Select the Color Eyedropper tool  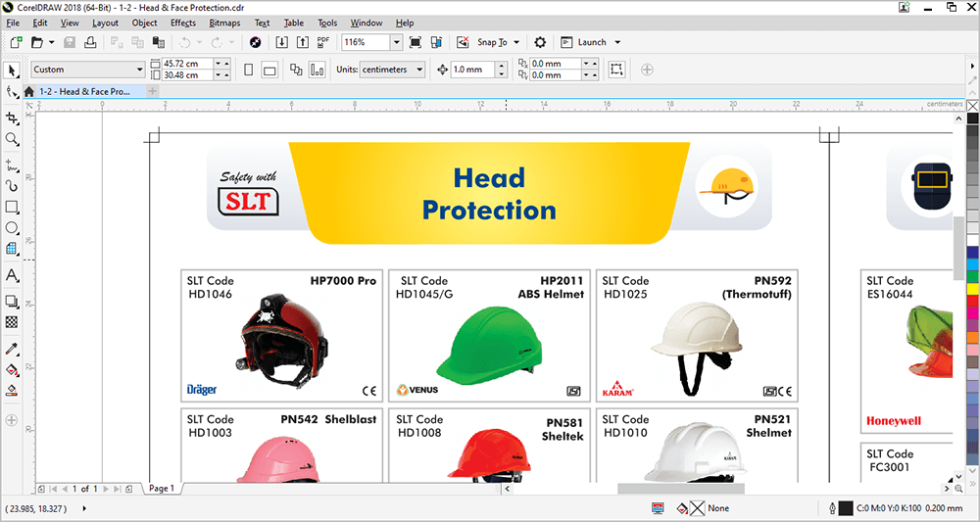pos(12,349)
